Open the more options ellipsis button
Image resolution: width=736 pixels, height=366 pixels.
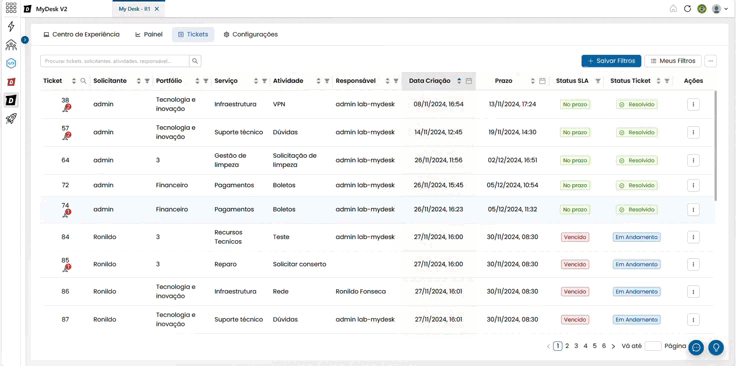click(711, 61)
